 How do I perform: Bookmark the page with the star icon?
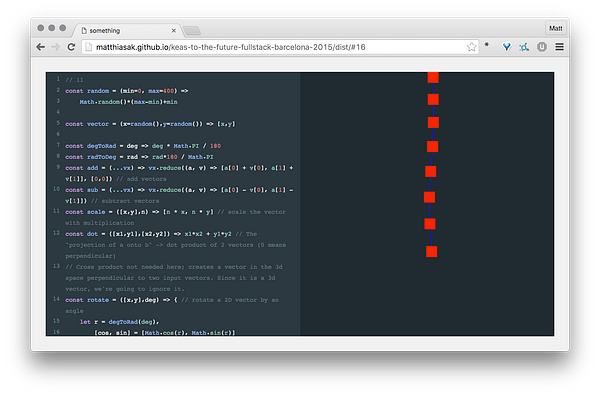tap(471, 47)
